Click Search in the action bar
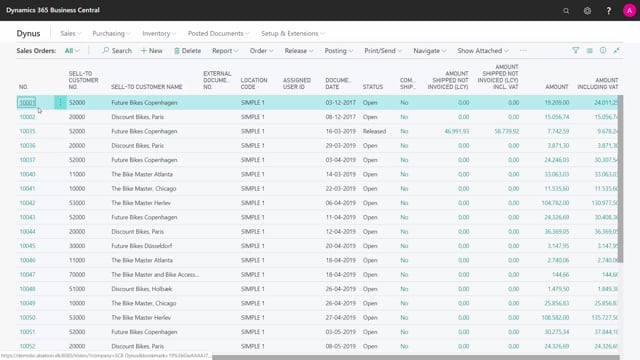Viewport: 640px width, 360px height. (x=117, y=51)
